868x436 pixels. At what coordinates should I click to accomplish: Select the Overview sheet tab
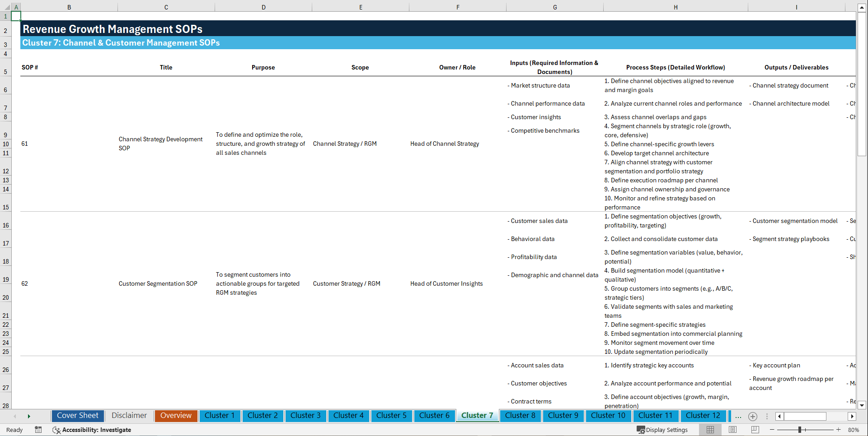[176, 416]
